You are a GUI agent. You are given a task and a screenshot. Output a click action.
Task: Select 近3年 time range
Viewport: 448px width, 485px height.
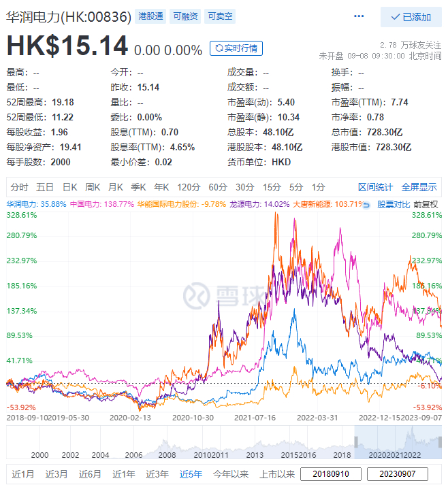[x=157, y=474]
